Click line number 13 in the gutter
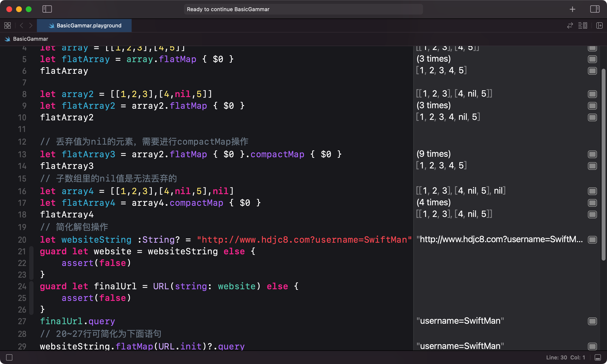Image resolution: width=607 pixels, height=364 pixels. pos(22,154)
